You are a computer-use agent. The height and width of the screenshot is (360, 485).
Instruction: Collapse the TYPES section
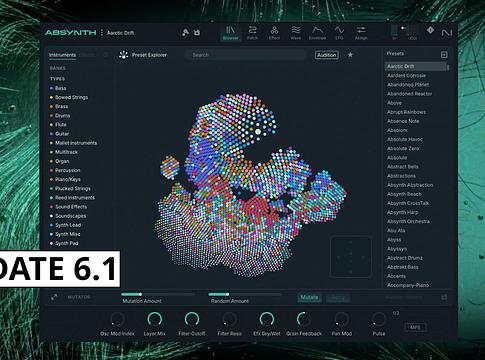(57, 79)
